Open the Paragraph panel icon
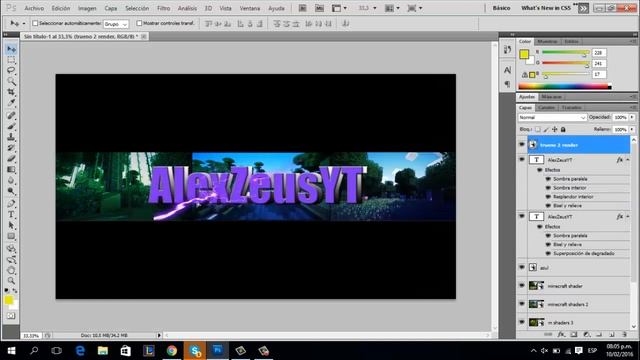This screenshot has height=360, width=640. (x=507, y=84)
